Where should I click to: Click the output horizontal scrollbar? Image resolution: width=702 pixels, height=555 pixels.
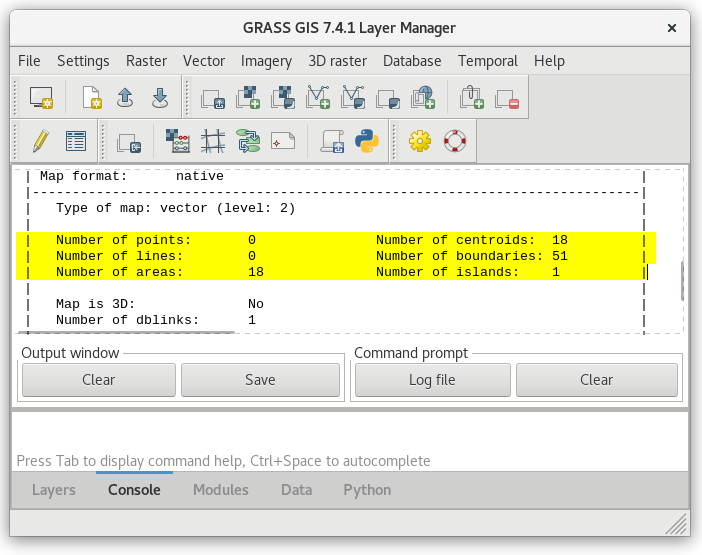click(x=125, y=333)
